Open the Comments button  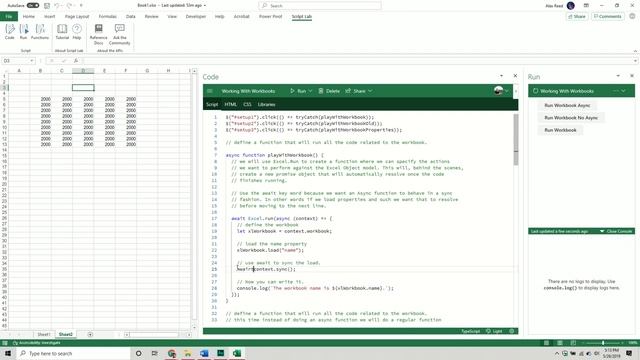tap(607, 16)
